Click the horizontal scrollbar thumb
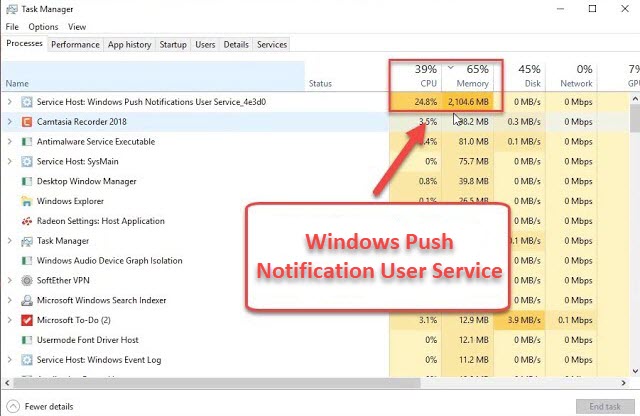 point(217,383)
